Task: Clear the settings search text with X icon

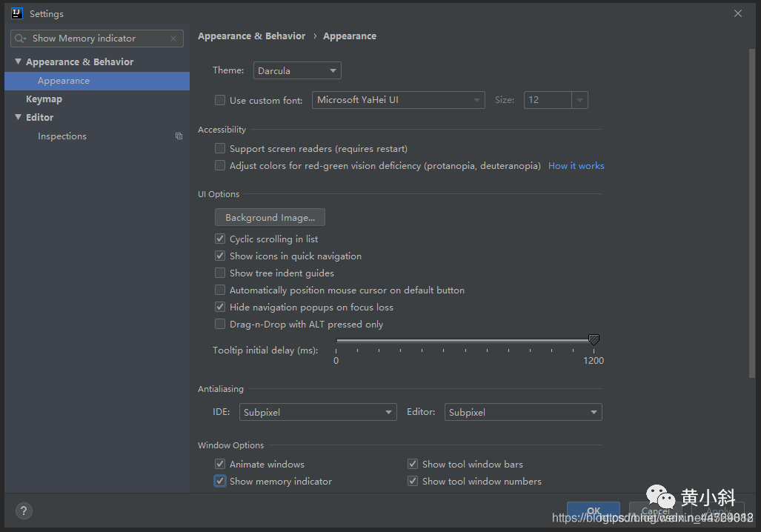Action: [173, 39]
